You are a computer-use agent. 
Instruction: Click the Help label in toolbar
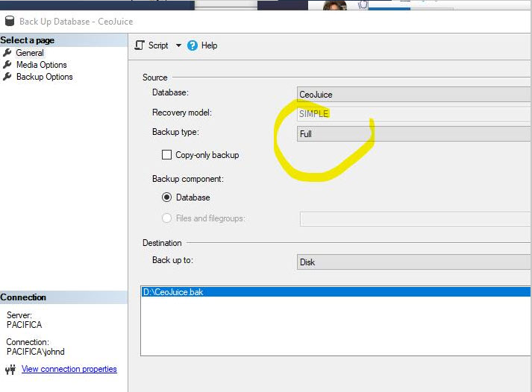click(210, 45)
